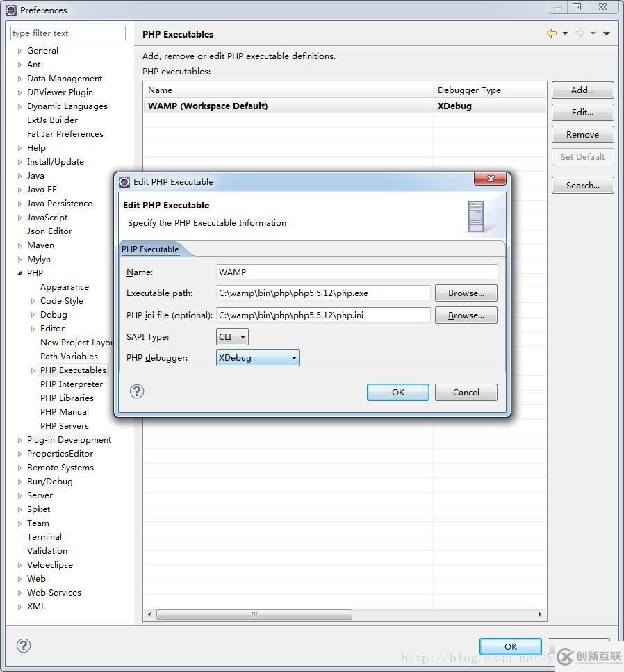624x672 pixels.
Task: Click the Remove button
Action: click(582, 135)
